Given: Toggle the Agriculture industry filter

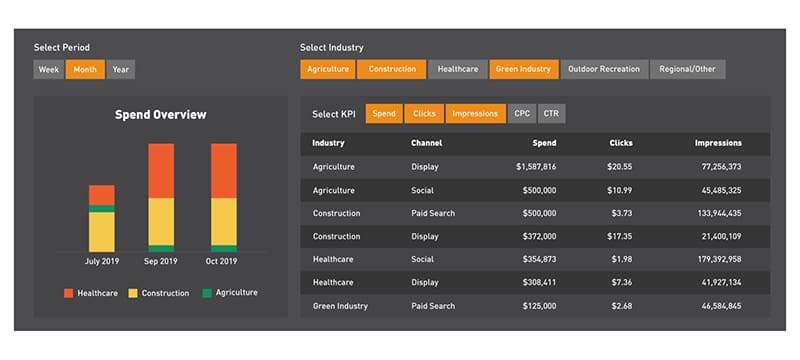Looking at the screenshot, I should click(x=328, y=69).
